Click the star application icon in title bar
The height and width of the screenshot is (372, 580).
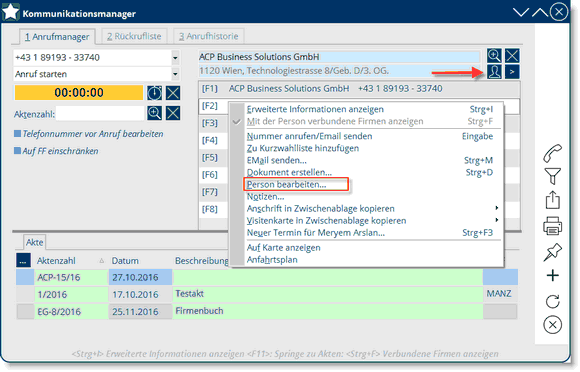pos(11,12)
